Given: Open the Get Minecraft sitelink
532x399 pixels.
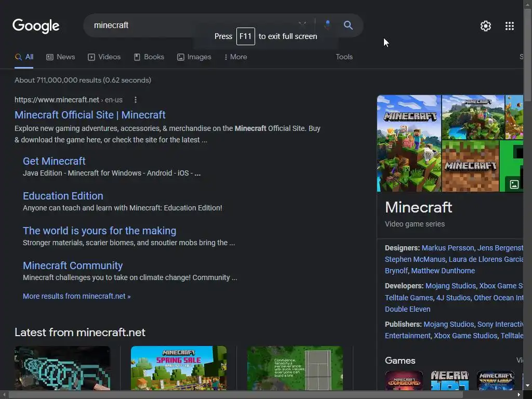Looking at the screenshot, I should tap(54, 161).
